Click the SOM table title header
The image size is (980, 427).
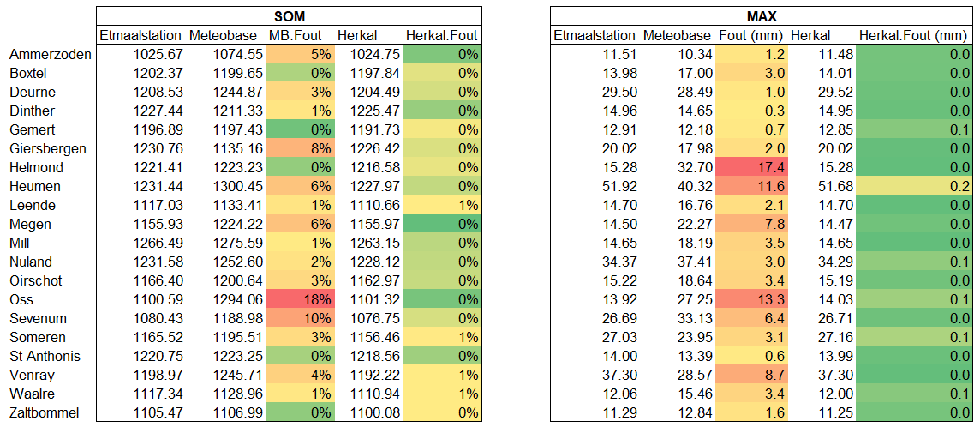point(288,16)
